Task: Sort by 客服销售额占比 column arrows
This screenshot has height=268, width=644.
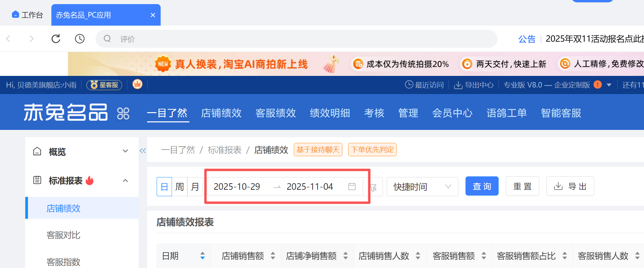Action: point(565,256)
